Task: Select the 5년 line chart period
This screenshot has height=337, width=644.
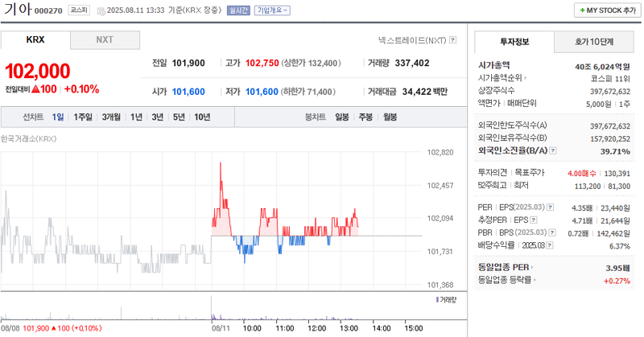Action: coord(179,117)
